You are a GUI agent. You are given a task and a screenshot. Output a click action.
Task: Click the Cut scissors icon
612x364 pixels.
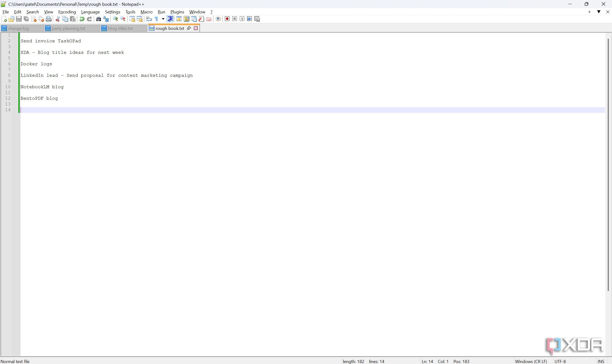(x=58, y=19)
